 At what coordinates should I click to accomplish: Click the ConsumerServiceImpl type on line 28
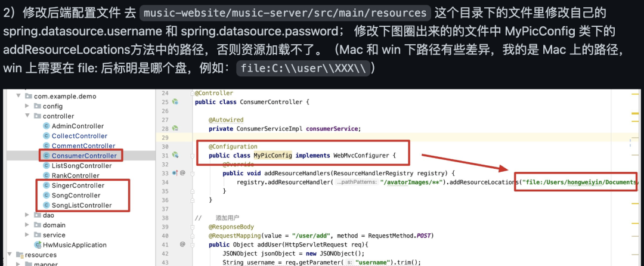click(x=269, y=128)
